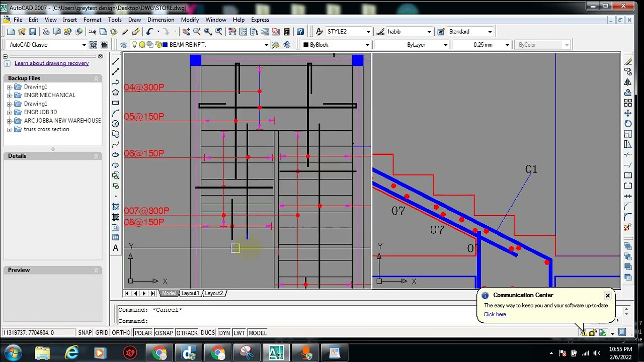Viewport: 644px width, 362px height.
Task: Switch to the Layout2 tab
Action: coord(213,293)
